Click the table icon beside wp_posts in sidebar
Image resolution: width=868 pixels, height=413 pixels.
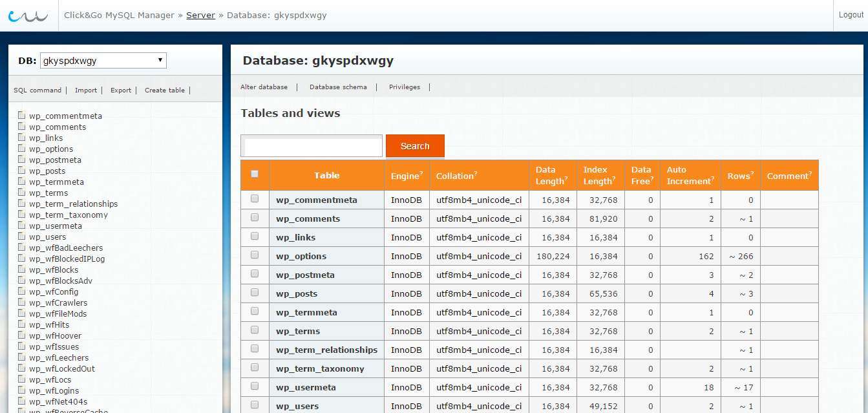(x=22, y=171)
